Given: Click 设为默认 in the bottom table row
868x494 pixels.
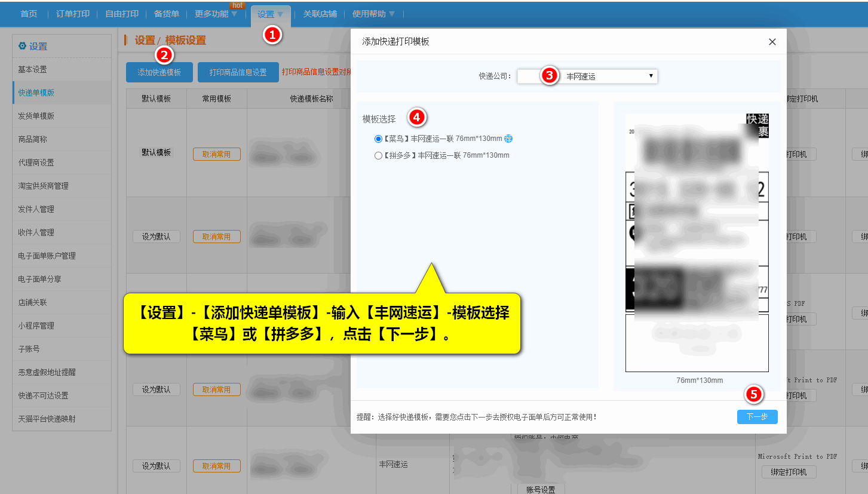Looking at the screenshot, I should [157, 466].
